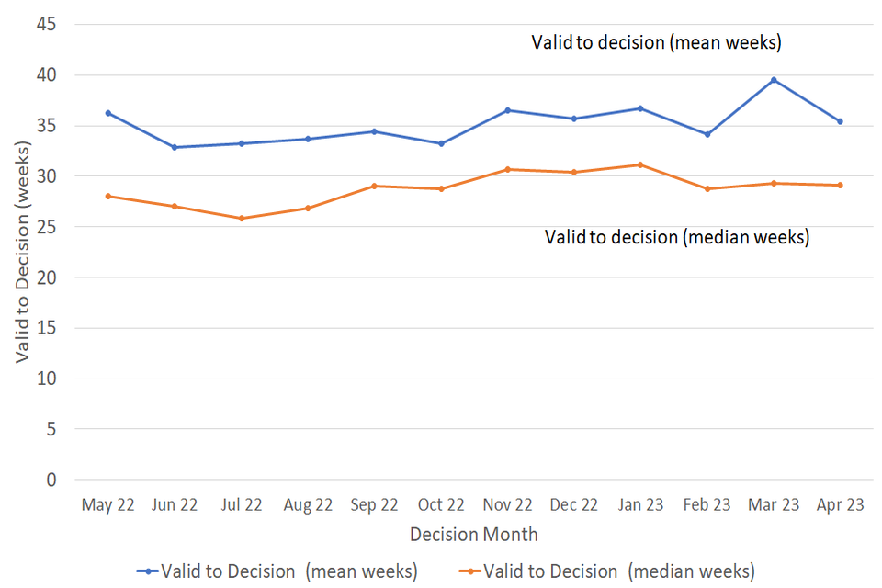Click the 'Valid to decision (median weeks)' line annotation
This screenshot has width=882, height=588.
676,237
